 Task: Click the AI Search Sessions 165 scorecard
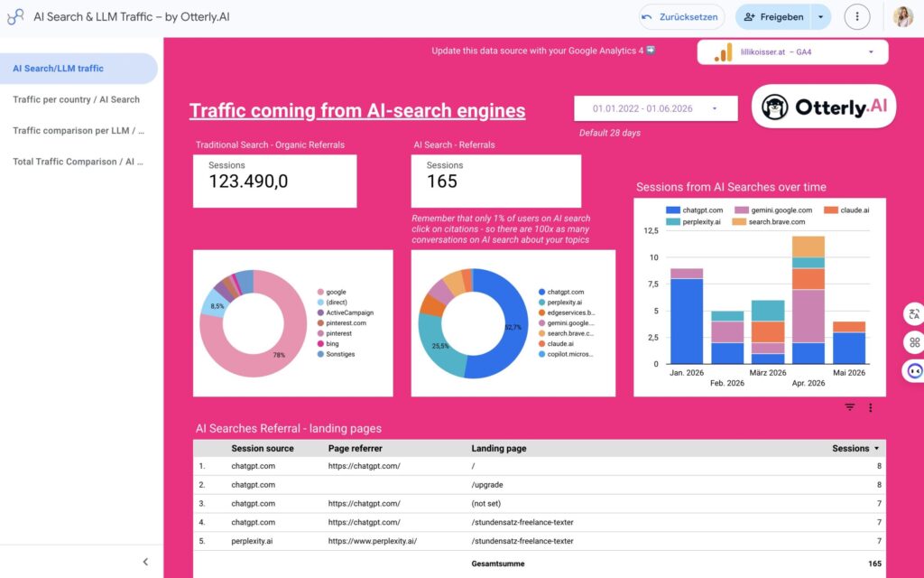click(x=495, y=181)
